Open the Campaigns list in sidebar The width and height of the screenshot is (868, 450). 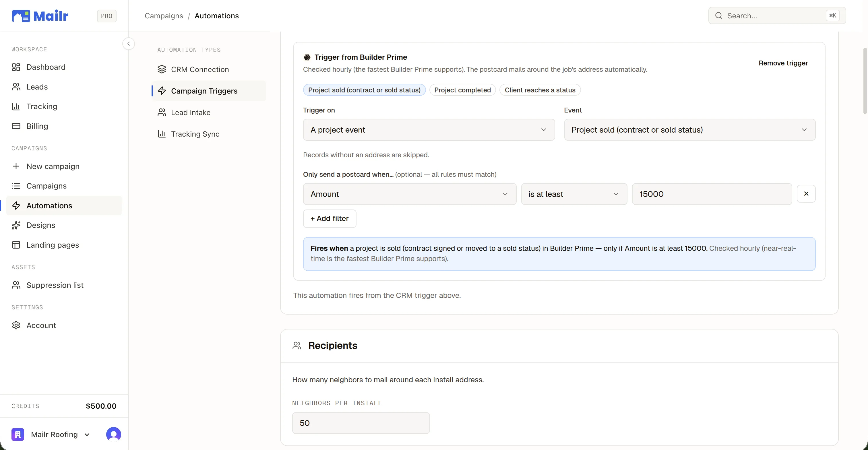coord(64,186)
